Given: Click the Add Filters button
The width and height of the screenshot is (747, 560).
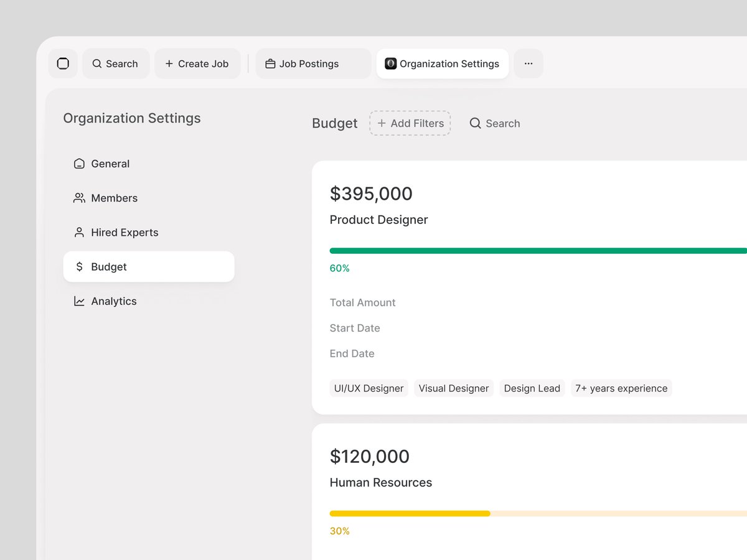Looking at the screenshot, I should pos(410,123).
